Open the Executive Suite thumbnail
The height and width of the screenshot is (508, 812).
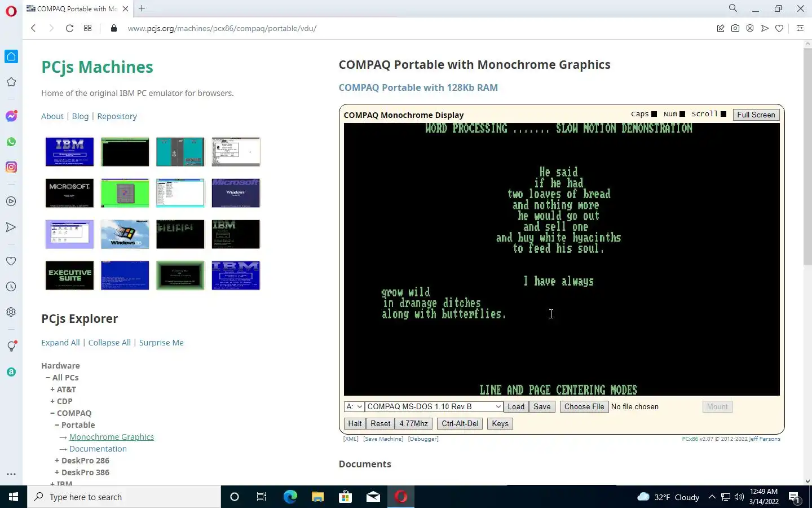click(x=69, y=275)
